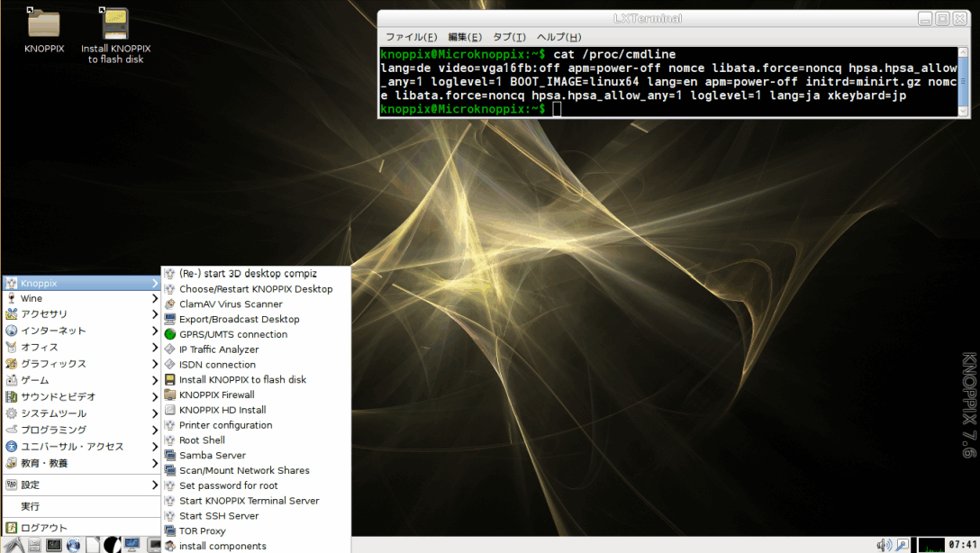Expand the Wine submenu arrow

tap(154, 298)
